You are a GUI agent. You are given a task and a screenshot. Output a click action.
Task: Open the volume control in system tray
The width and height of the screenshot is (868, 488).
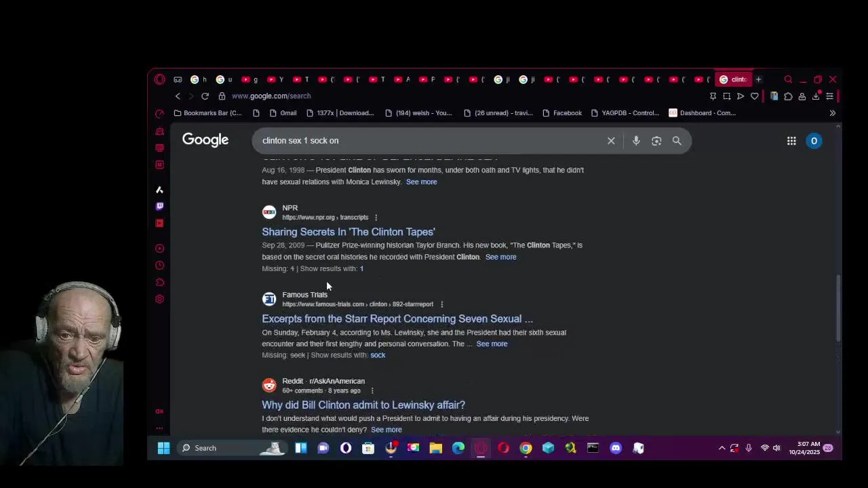776,448
